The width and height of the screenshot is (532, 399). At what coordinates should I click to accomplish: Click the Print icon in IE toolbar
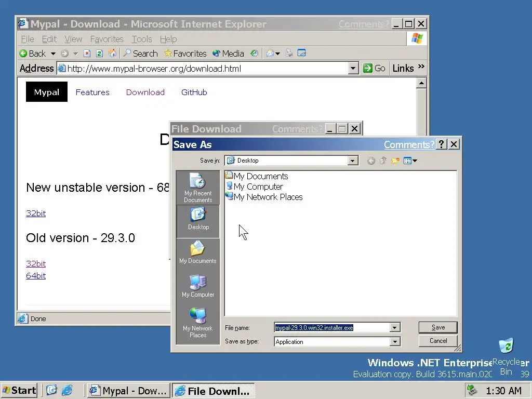pos(289,54)
